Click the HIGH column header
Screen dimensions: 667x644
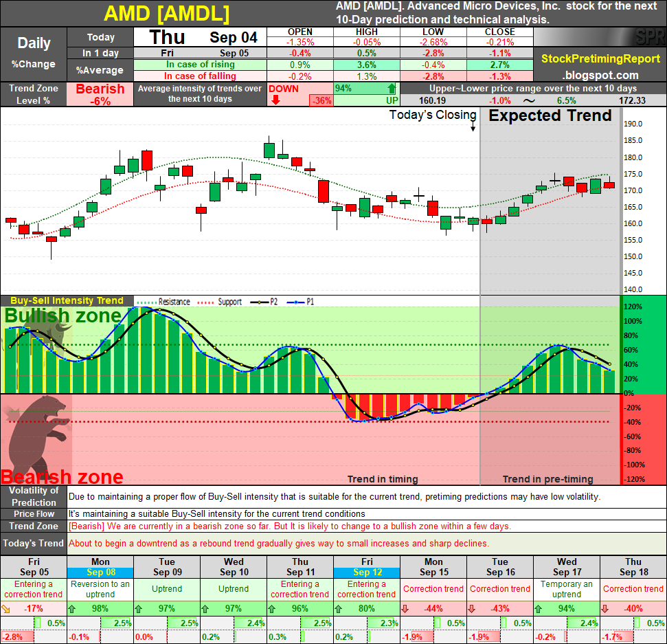point(367,32)
